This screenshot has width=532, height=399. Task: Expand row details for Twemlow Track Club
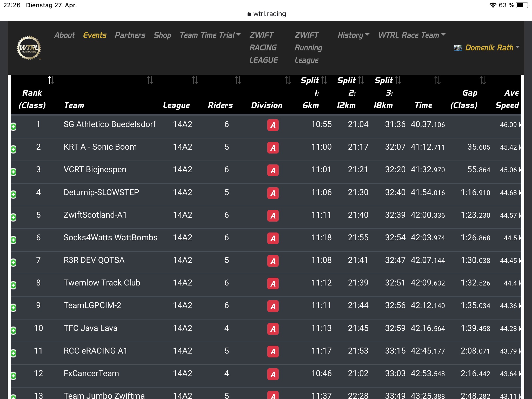tap(13, 285)
